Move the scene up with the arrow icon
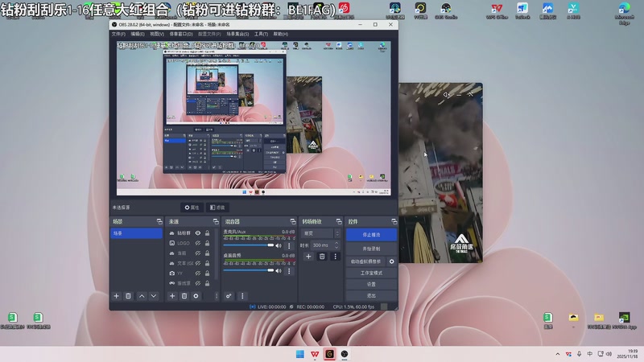This screenshot has width=644, height=362. tap(142, 296)
